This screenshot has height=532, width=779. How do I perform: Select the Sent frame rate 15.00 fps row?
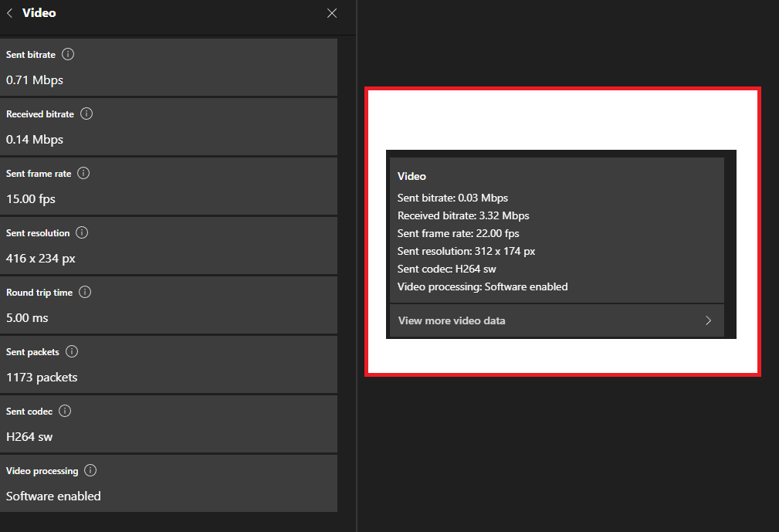click(170, 186)
